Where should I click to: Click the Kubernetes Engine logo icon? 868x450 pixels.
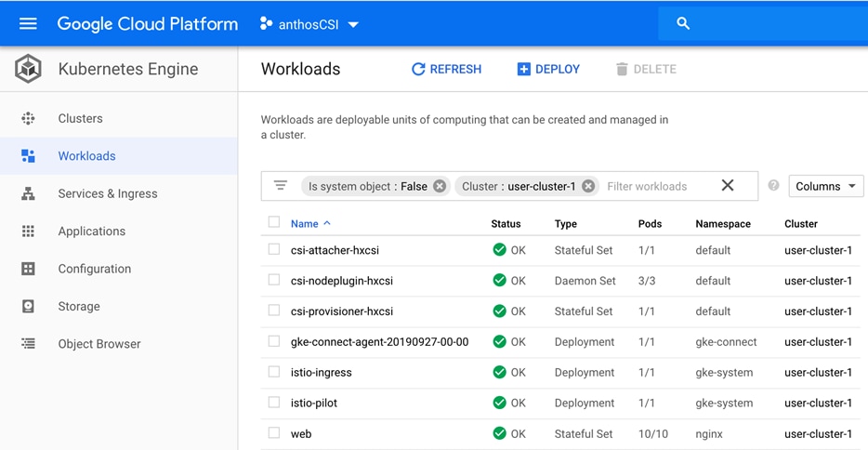28,69
